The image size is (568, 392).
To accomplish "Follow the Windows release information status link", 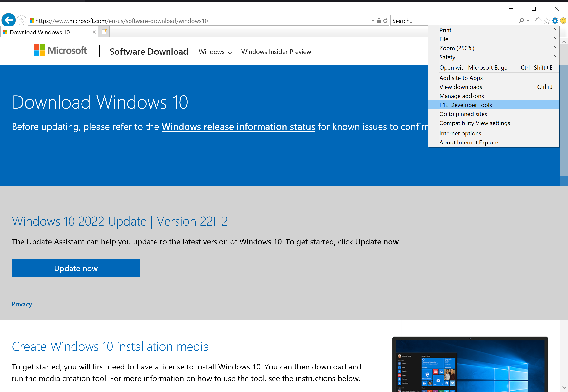I will [238, 127].
